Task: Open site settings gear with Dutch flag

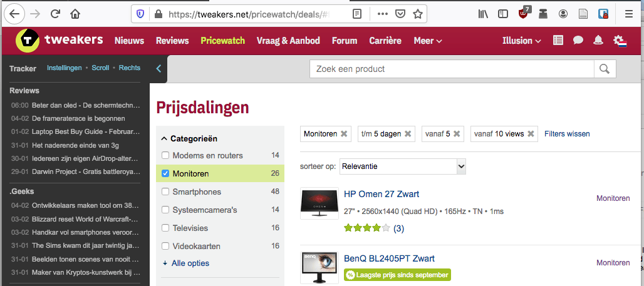Action: coord(619,41)
